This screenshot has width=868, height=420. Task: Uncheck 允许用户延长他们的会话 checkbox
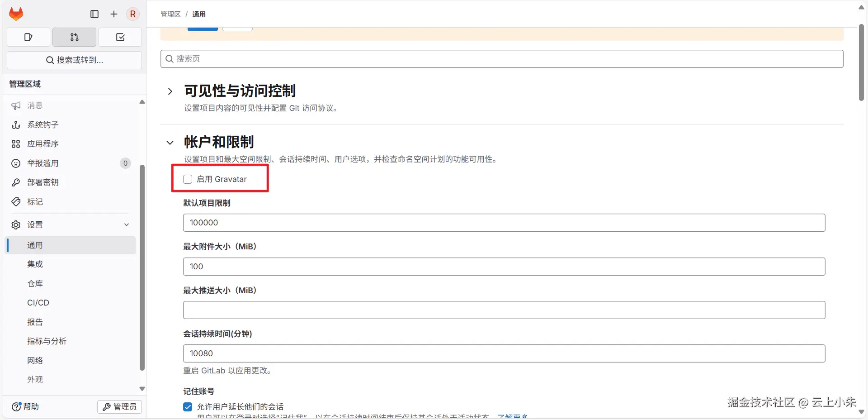pos(188,407)
